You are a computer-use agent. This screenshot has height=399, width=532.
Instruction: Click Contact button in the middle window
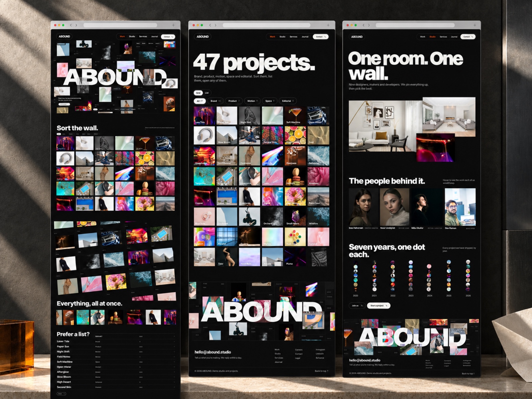pos(321,37)
